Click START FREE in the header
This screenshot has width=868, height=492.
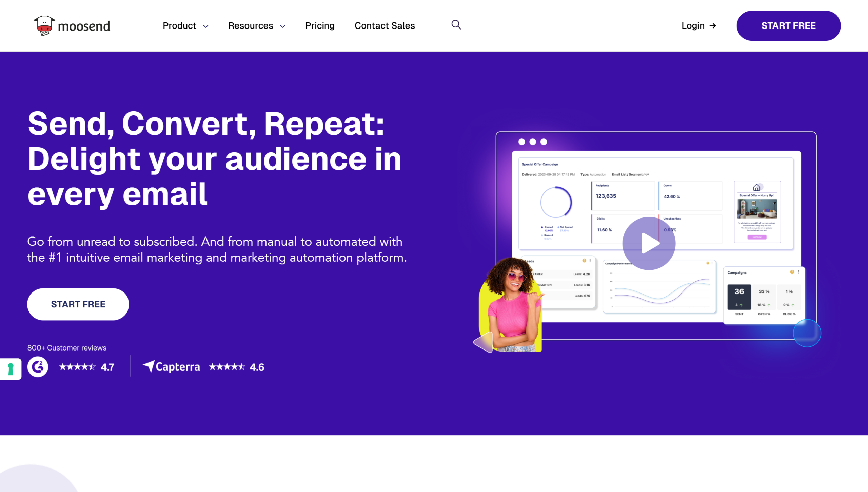coord(788,26)
